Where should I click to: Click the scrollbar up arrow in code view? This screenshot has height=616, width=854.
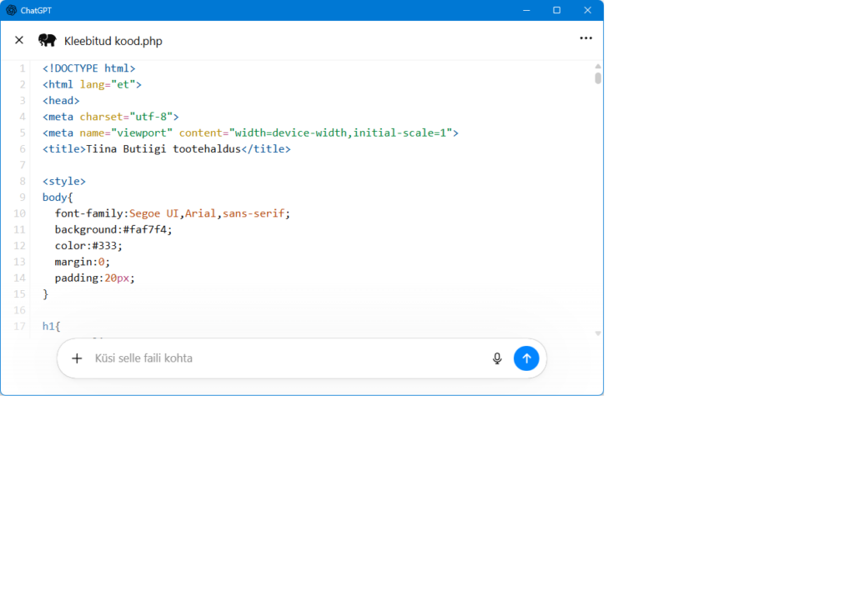[598, 67]
